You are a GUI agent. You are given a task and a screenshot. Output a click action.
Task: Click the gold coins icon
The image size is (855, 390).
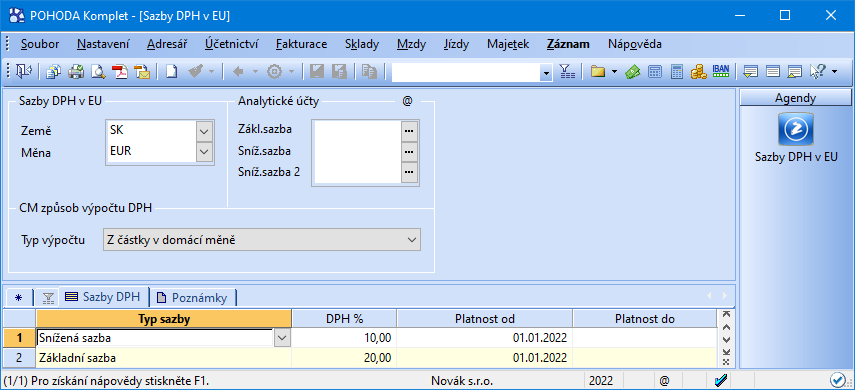pos(699,71)
